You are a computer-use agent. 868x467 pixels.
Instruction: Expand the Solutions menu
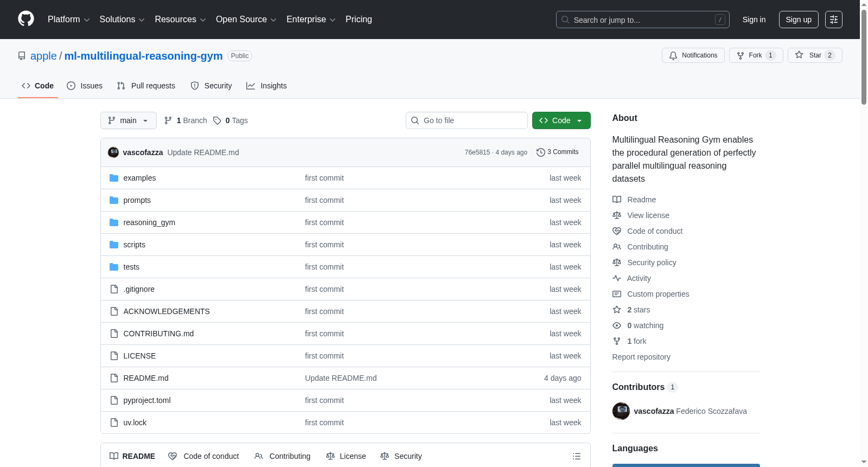pos(122,20)
